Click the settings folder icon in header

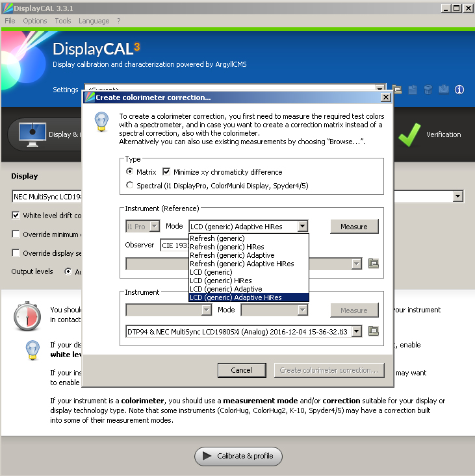(x=397, y=90)
